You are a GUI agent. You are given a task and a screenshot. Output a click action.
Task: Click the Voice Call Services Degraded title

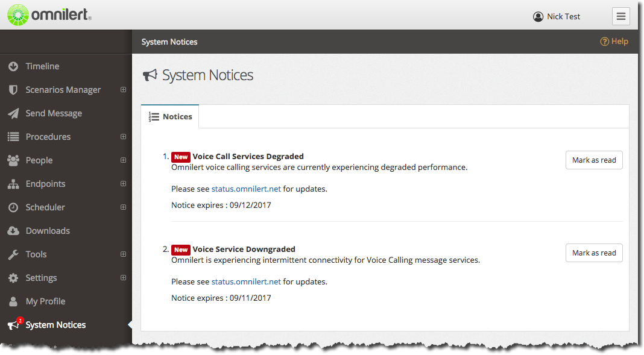click(x=248, y=156)
